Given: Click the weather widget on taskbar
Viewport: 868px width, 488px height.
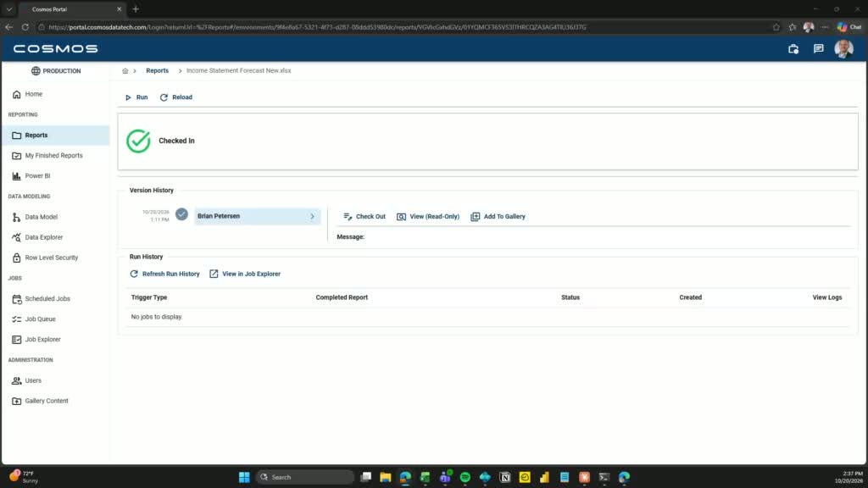Looking at the screenshot, I should point(24,477).
